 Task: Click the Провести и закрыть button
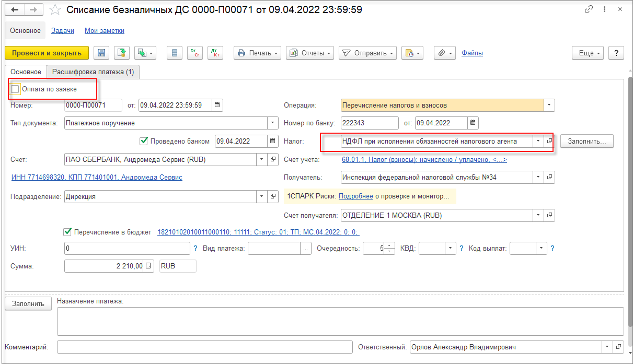47,53
